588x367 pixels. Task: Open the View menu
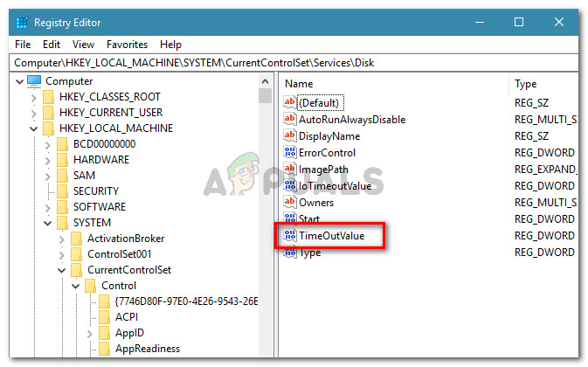tap(83, 45)
